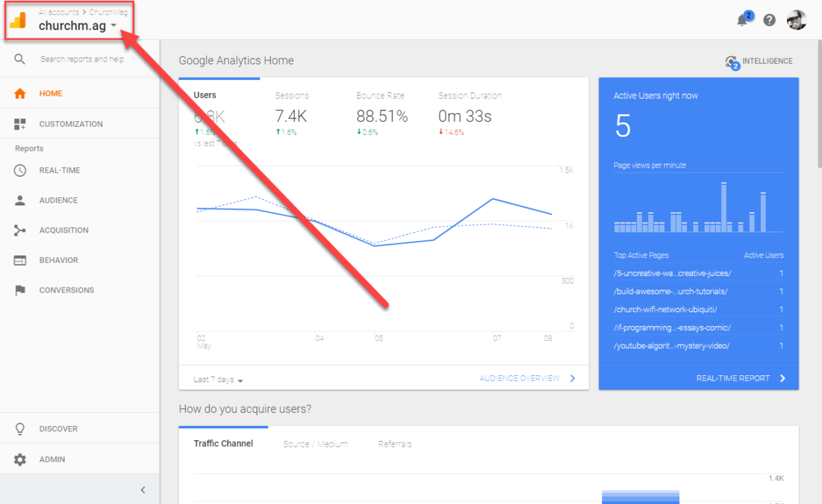Screen dimensions: 822x504
Task: Select HOME in the sidebar
Action: 51,94
